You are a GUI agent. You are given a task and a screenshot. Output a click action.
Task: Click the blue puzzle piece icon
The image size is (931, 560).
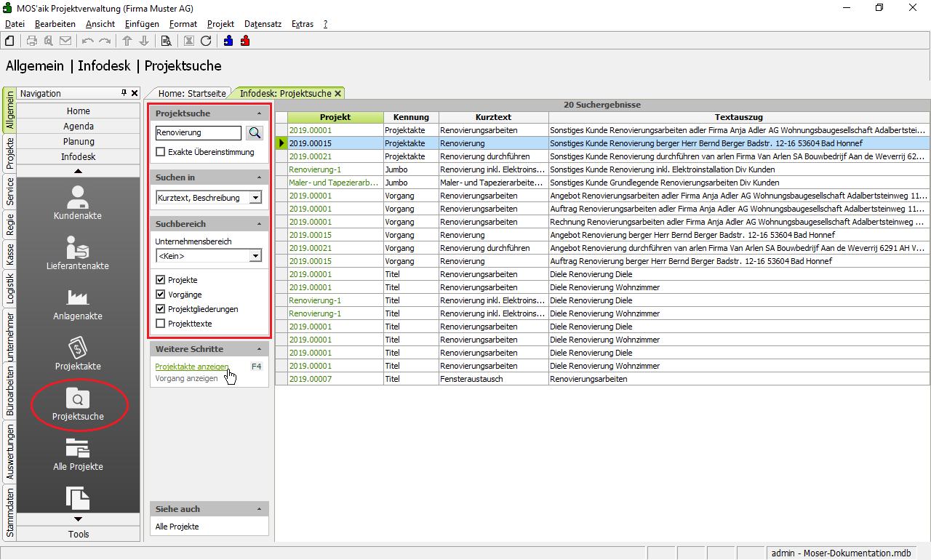click(228, 41)
